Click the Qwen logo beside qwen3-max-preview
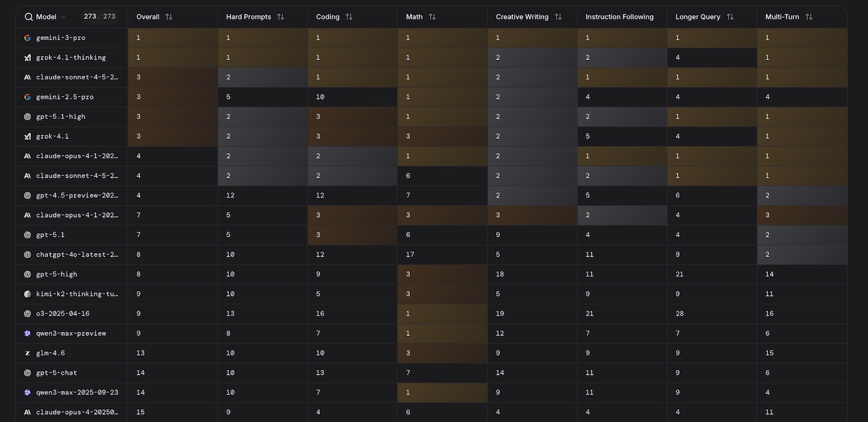The height and width of the screenshot is (422, 868). pyautogui.click(x=27, y=333)
